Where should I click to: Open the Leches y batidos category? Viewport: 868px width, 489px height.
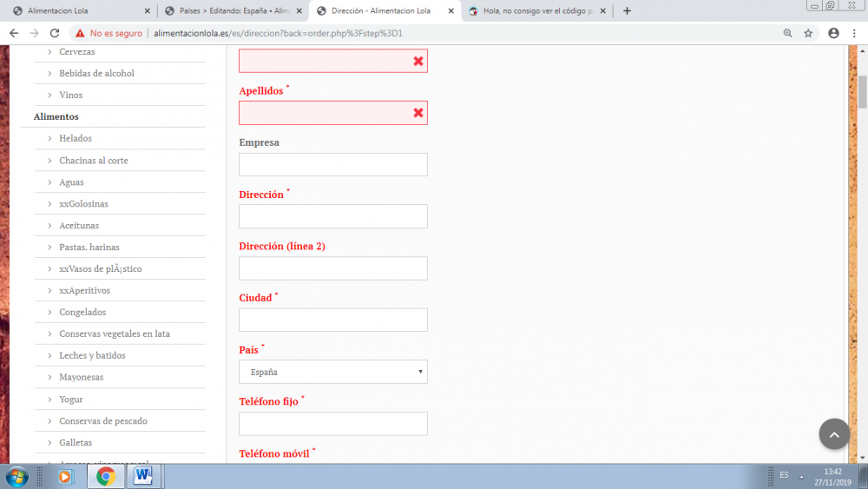tap(93, 355)
